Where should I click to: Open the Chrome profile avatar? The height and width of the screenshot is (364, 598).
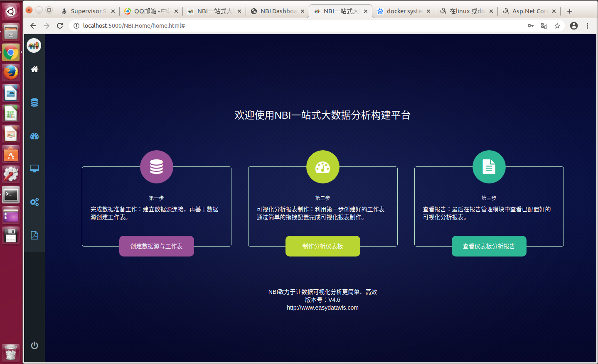coord(574,26)
